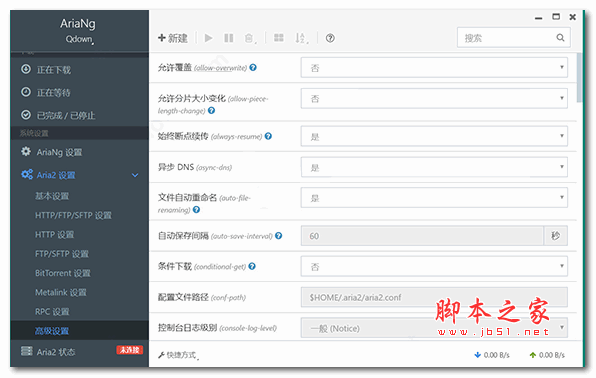Open the Qdown RPC profile dropdown
The height and width of the screenshot is (378, 596).
point(80,39)
